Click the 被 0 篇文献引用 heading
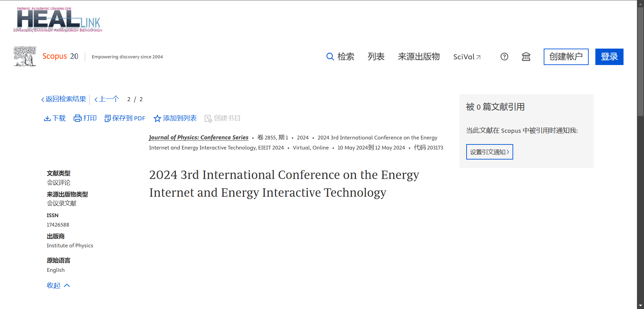This screenshot has width=644, height=309. pyautogui.click(x=495, y=107)
